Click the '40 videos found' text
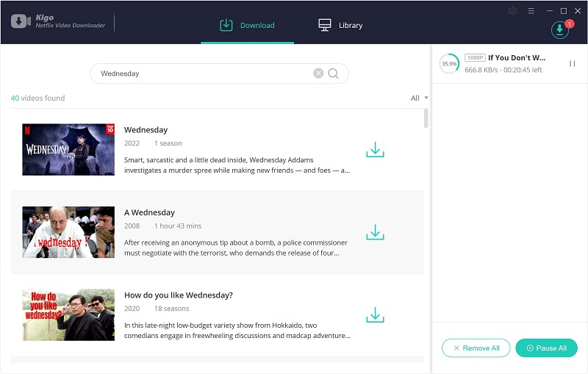Screen dimensions: 588x374 pyautogui.click(x=38, y=98)
